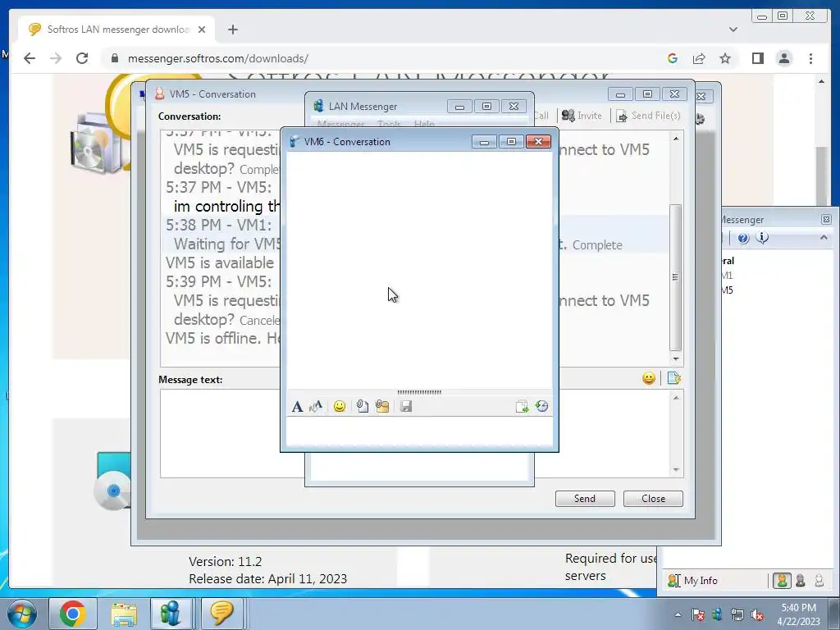Click scroll up arrow of VM5 conversation history
This screenshot has width=840, height=630.
point(676,139)
